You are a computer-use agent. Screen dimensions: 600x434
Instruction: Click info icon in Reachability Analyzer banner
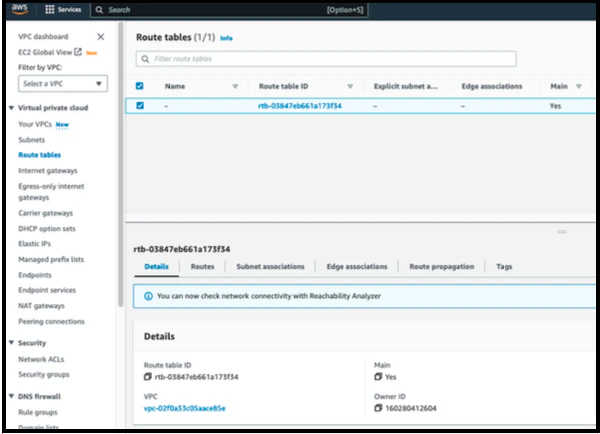tap(148, 296)
